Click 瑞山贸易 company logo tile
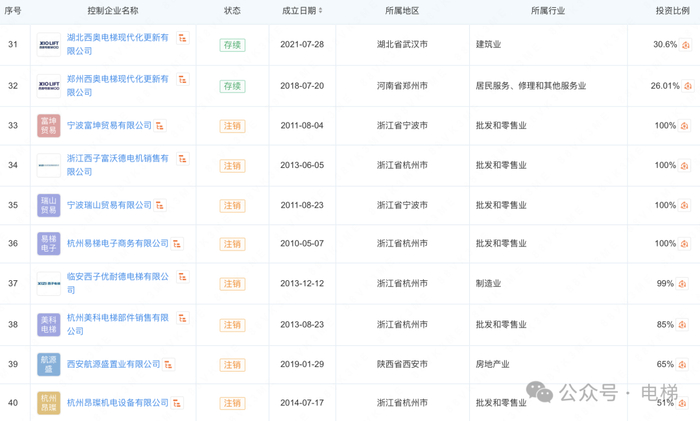Viewport: 700px width, 421px height. pos(49,205)
